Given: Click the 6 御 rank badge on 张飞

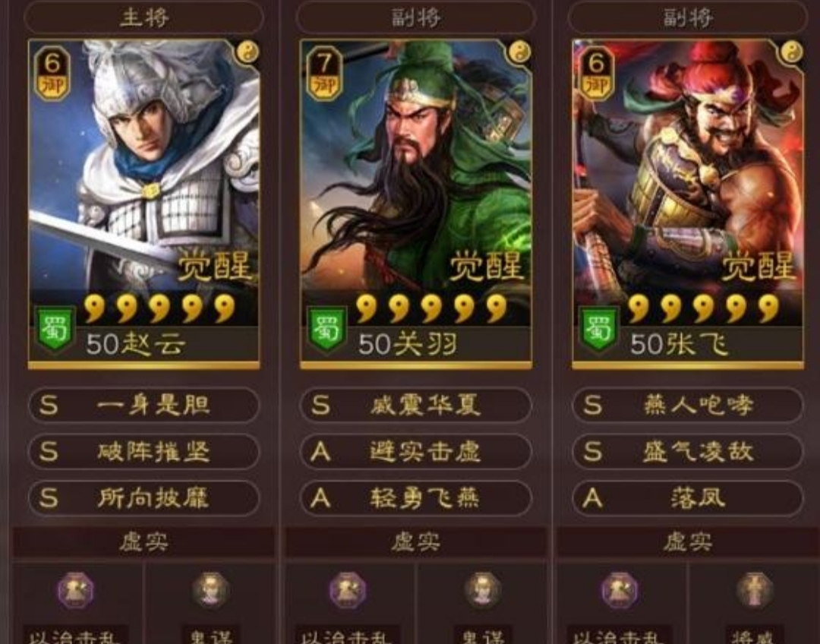Looking at the screenshot, I should tap(596, 73).
